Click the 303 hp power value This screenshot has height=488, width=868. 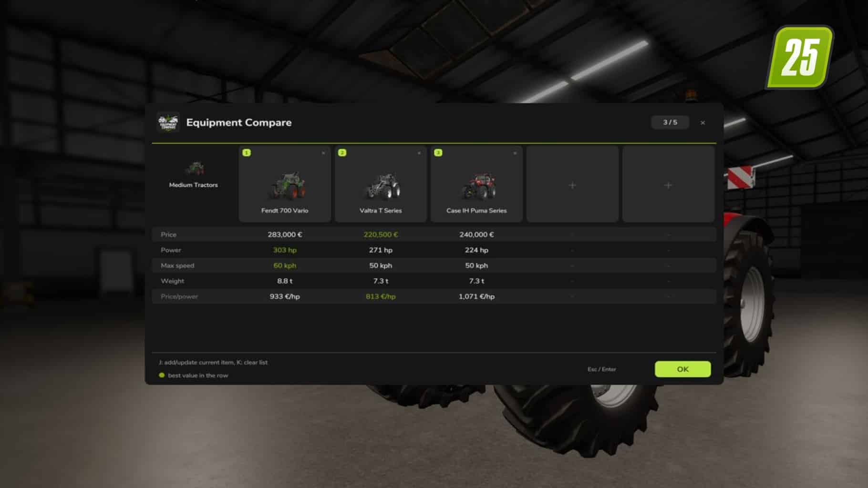[285, 250]
